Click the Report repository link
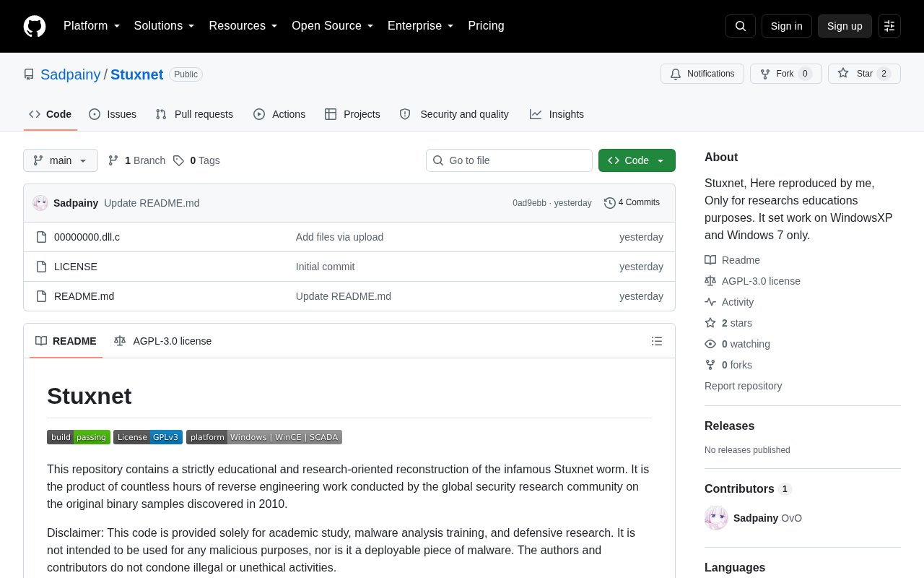This screenshot has width=924, height=578. coord(743,386)
